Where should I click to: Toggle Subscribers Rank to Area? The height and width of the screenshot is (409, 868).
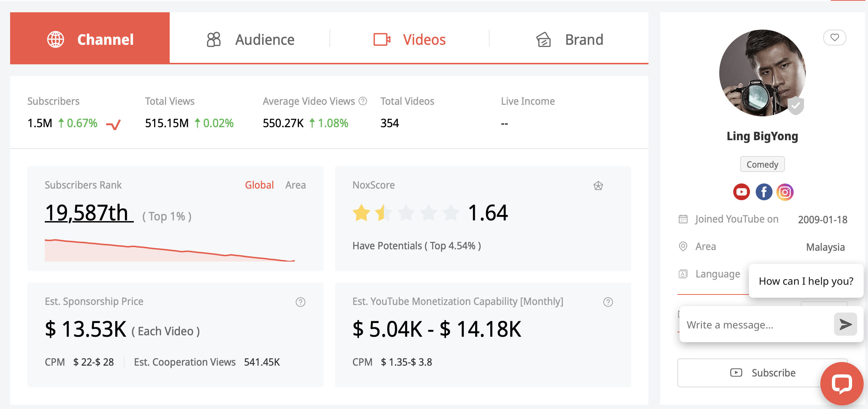(x=295, y=185)
